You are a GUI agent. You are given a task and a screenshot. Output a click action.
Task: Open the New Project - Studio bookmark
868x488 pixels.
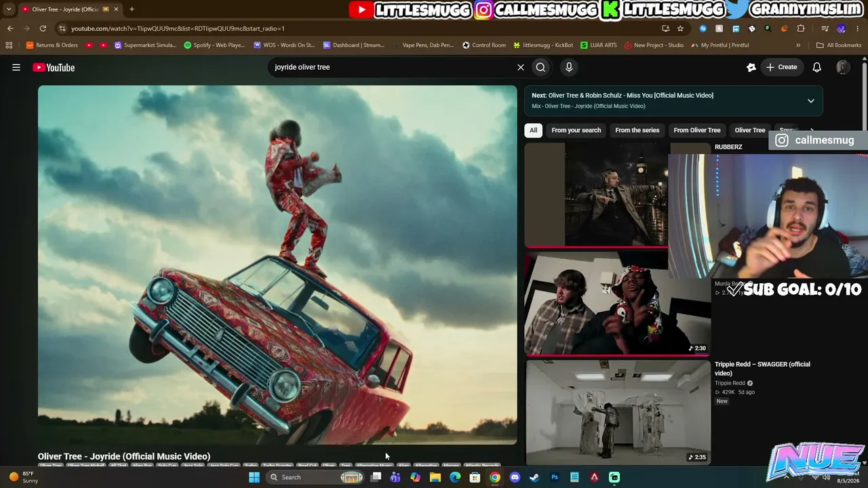(x=654, y=45)
